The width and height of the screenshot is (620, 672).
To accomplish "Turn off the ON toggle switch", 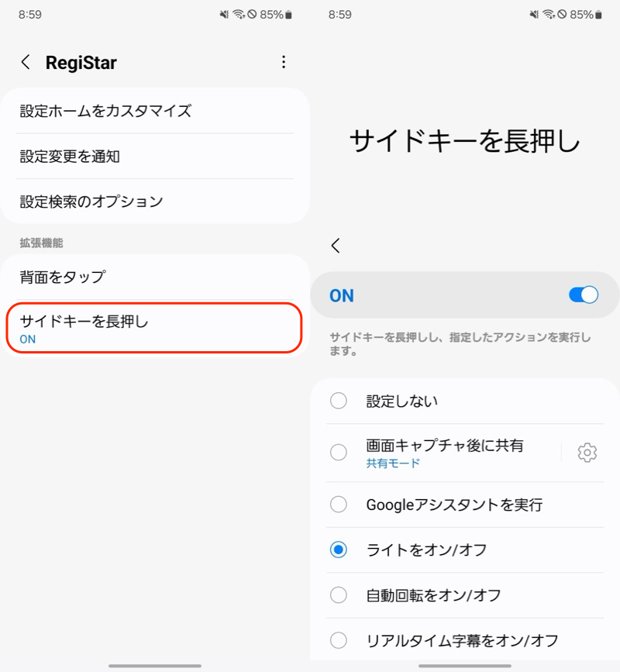I will click(583, 295).
